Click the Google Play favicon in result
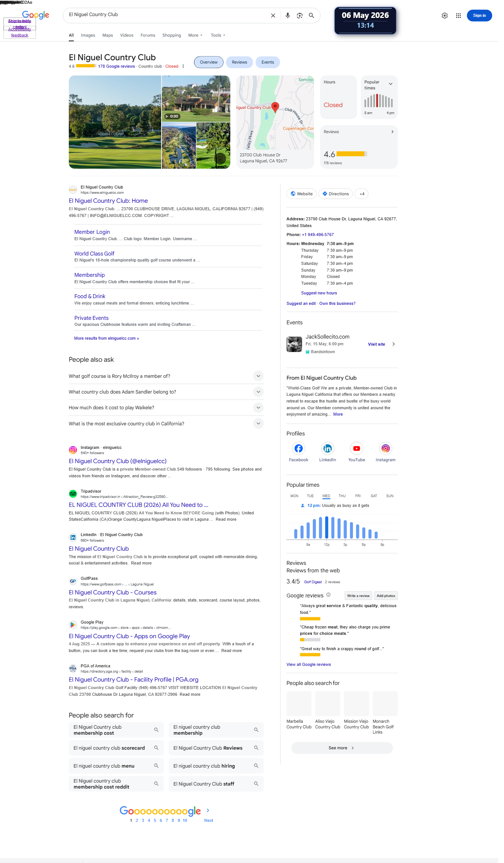 (x=73, y=625)
